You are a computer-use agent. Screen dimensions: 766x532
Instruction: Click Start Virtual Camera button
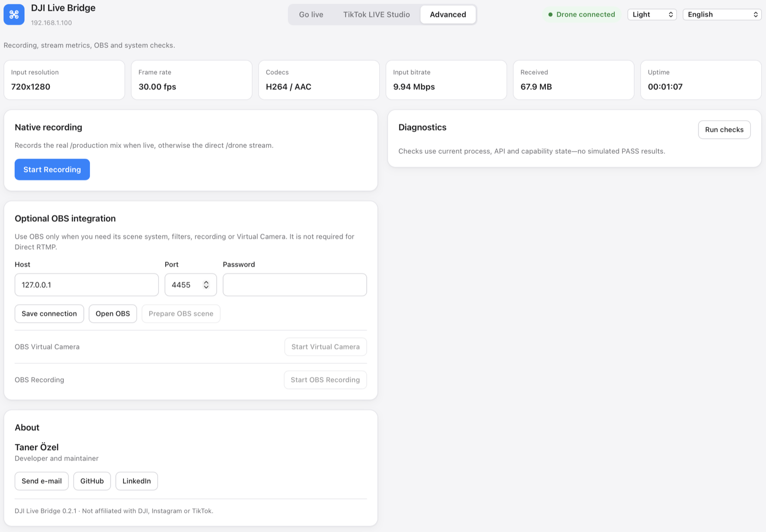(326, 347)
